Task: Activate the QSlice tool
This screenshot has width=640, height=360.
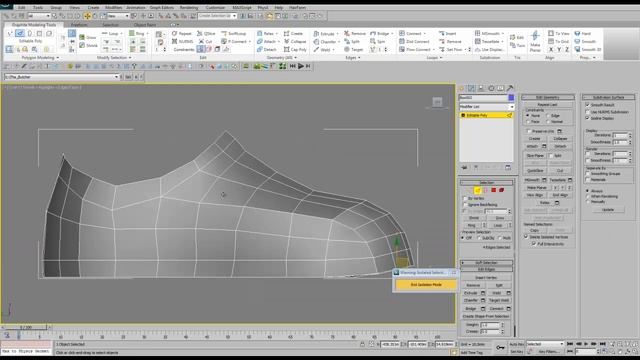Action: (206, 33)
